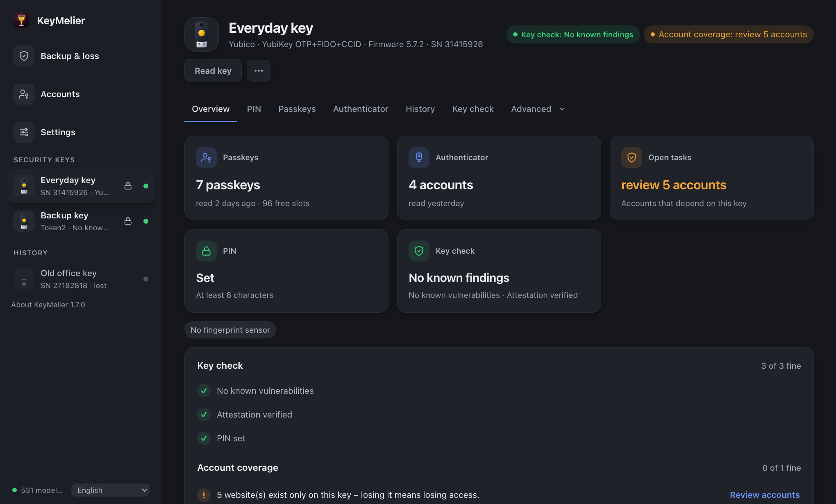Image resolution: width=836 pixels, height=504 pixels.
Task: Click the Key check: No known findings badge
Action: pos(573,35)
